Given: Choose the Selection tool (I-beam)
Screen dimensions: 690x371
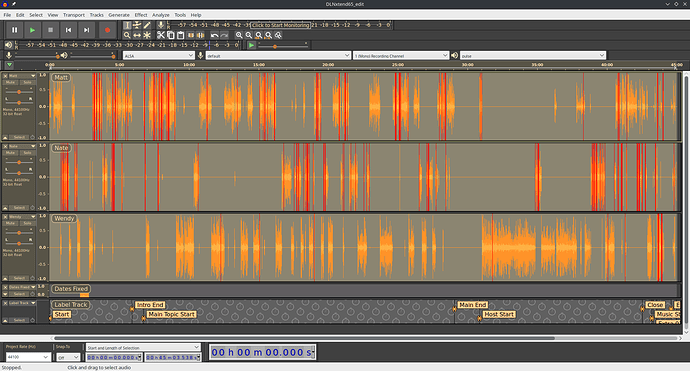Looking at the screenshot, I should (x=127, y=25).
